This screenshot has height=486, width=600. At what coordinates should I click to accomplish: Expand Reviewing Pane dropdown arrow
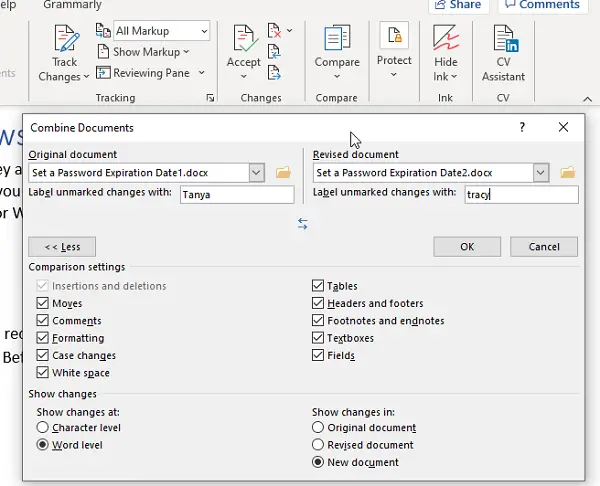202,72
